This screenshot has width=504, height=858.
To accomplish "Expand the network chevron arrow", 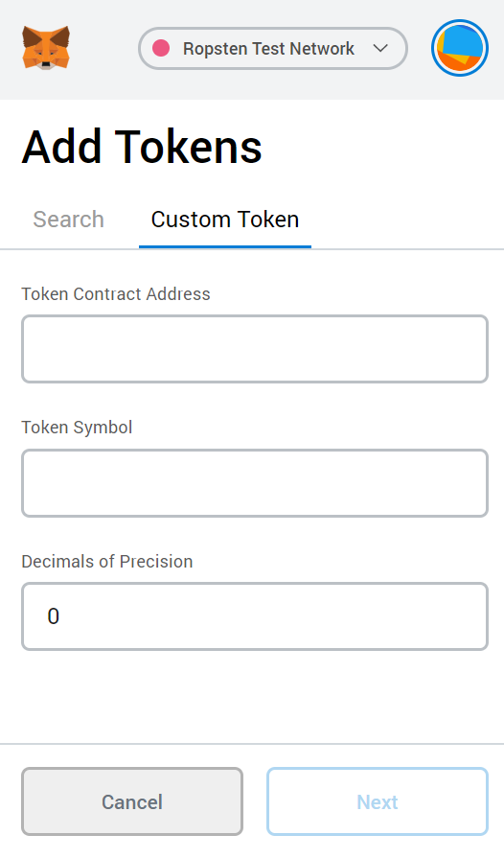I will coord(380,48).
